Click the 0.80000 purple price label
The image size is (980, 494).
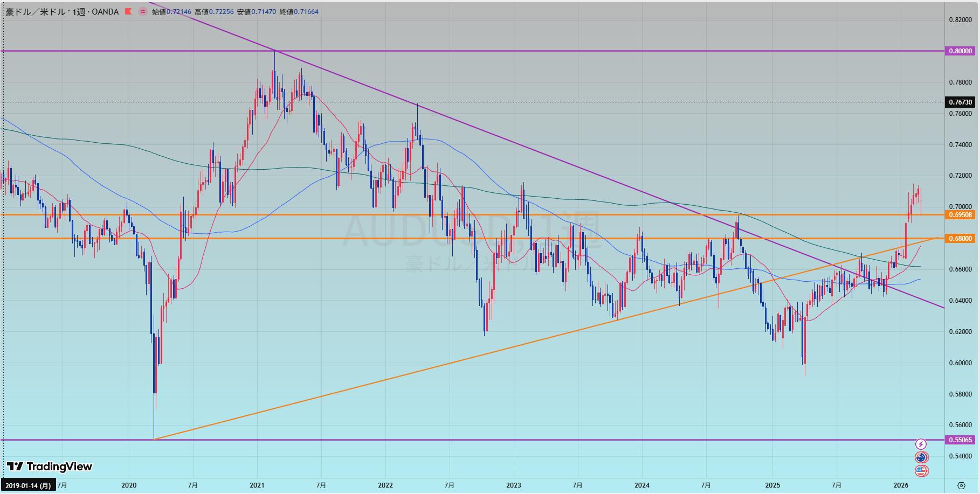pyautogui.click(x=960, y=51)
